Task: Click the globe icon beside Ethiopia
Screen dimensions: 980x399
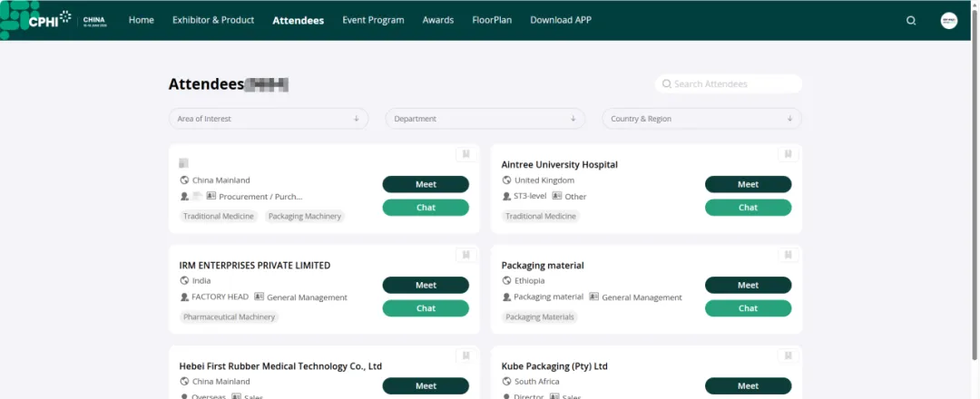Action: (x=506, y=281)
